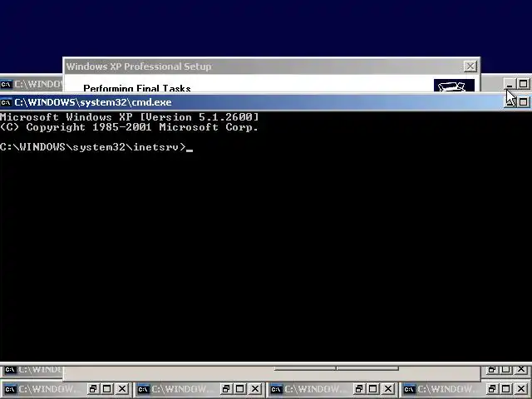The width and height of the screenshot is (532, 399).
Task: Restore the rightmost minimized cmd window
Action: pos(491,389)
